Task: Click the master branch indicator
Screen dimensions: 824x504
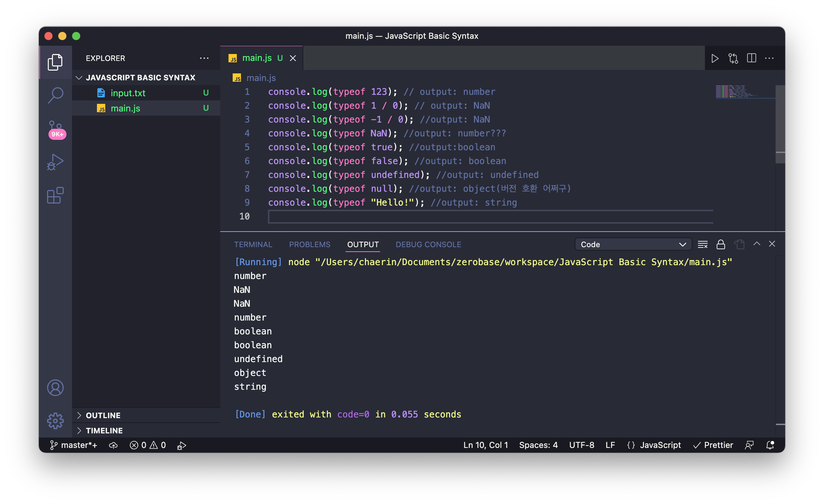Action: point(73,445)
